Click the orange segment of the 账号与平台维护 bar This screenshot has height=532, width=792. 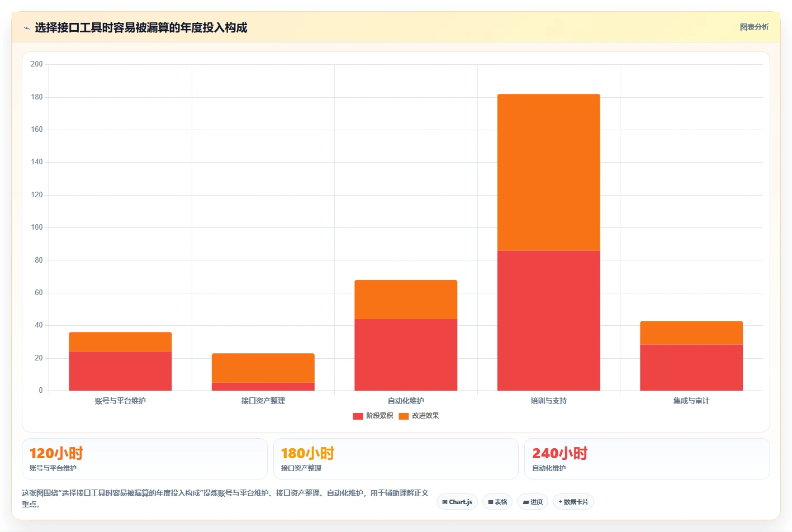(x=120, y=342)
